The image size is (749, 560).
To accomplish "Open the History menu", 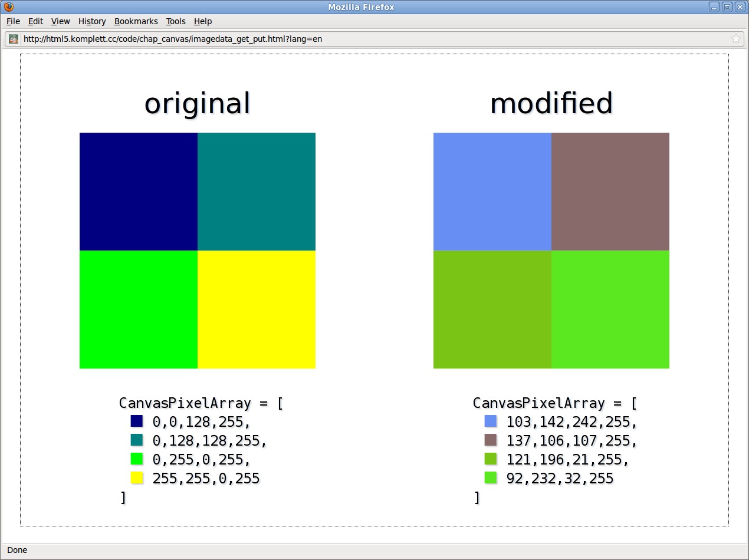I will 92,21.
